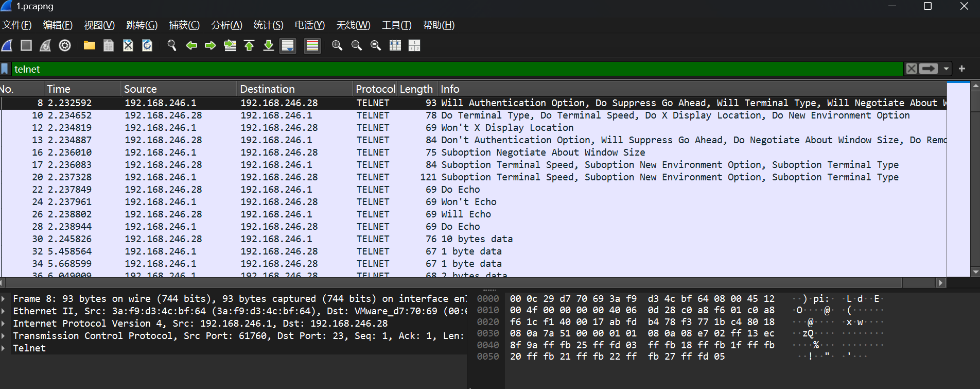Image resolution: width=980 pixels, height=389 pixels.
Task: Expand the Frame 8 detail row
Action: click(4, 299)
